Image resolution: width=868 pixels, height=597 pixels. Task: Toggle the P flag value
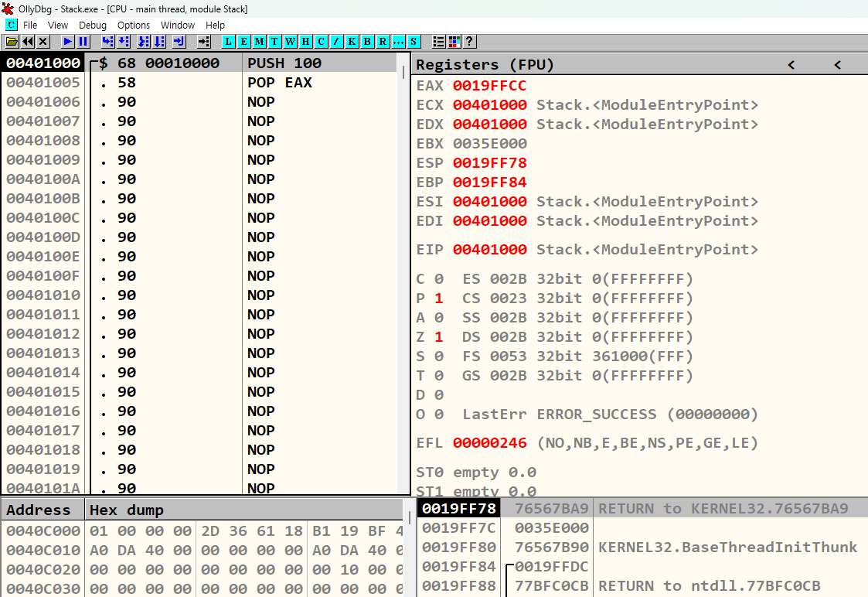(439, 298)
